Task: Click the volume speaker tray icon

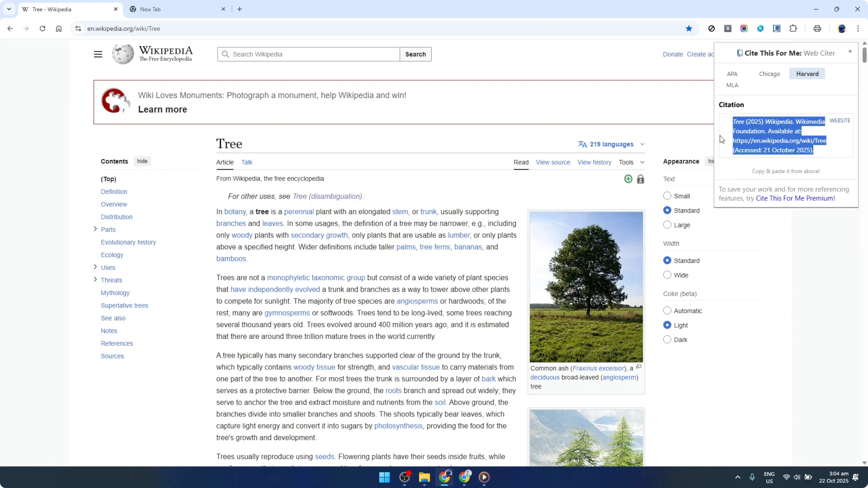Action: click(797, 477)
